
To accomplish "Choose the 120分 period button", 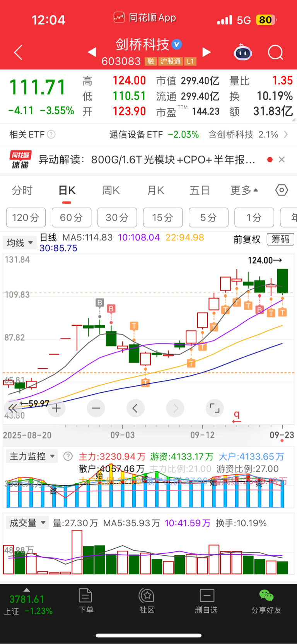I will tap(26, 217).
